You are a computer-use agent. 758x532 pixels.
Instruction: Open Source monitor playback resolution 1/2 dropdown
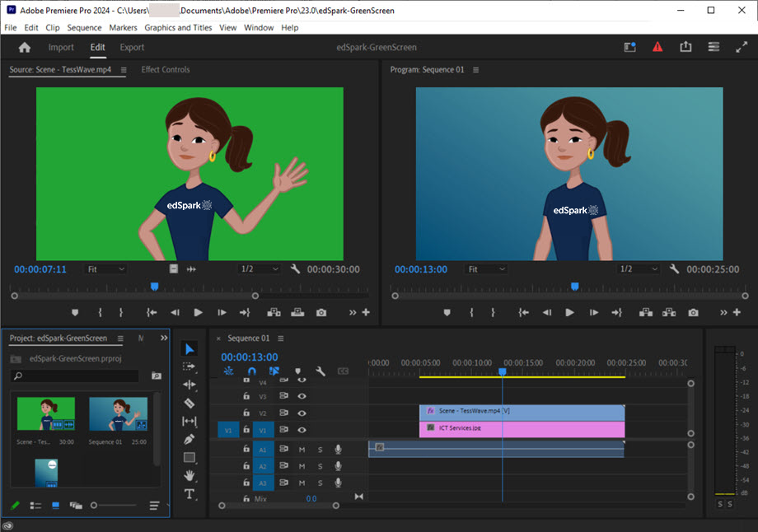click(259, 269)
